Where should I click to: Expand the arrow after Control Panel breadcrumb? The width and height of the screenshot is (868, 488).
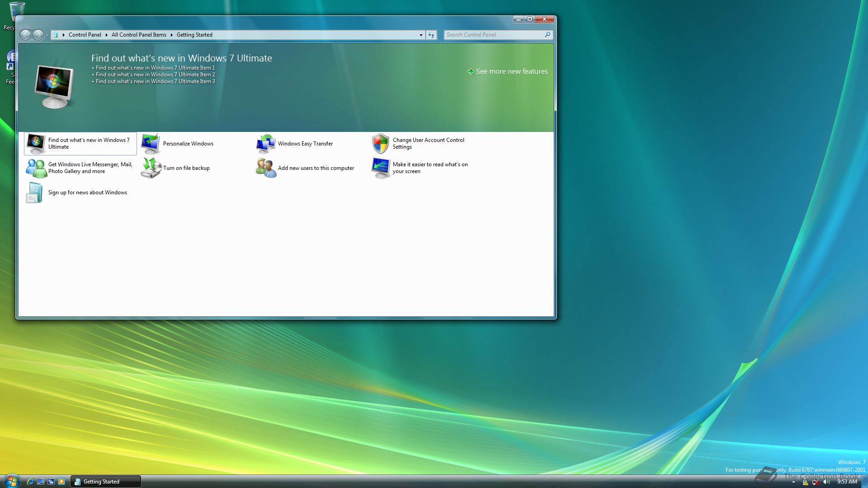coord(107,35)
